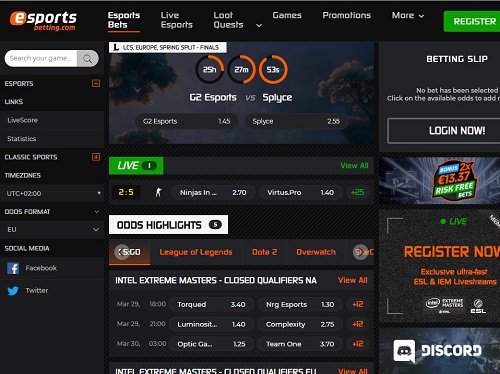This screenshot has height=374, width=500.
Task: Click View All next to LIVE
Action: coord(354,166)
